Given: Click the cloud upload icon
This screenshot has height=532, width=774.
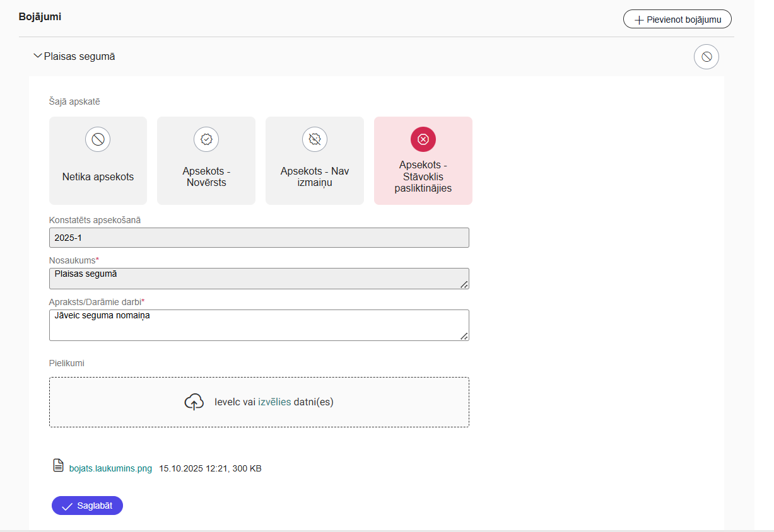Looking at the screenshot, I should coord(194,402).
